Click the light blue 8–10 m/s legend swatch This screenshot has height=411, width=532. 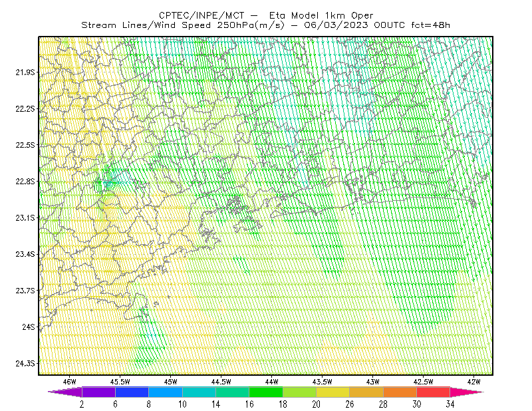(166, 392)
